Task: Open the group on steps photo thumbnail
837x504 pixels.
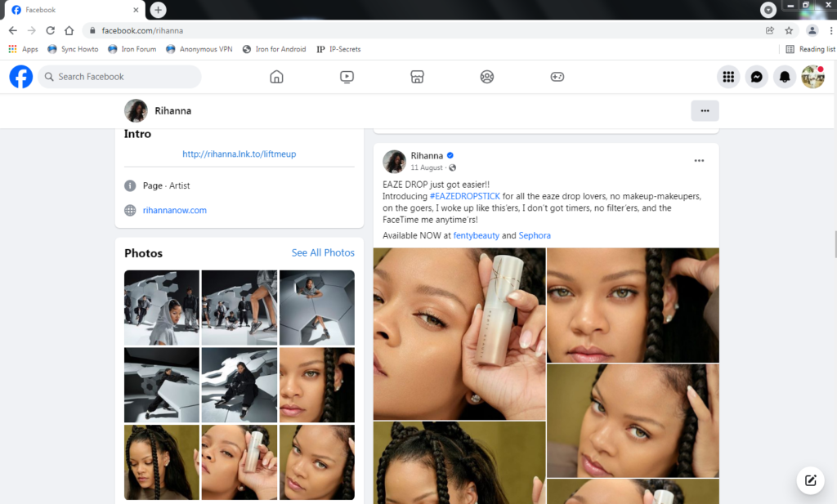Action: [x=239, y=308]
